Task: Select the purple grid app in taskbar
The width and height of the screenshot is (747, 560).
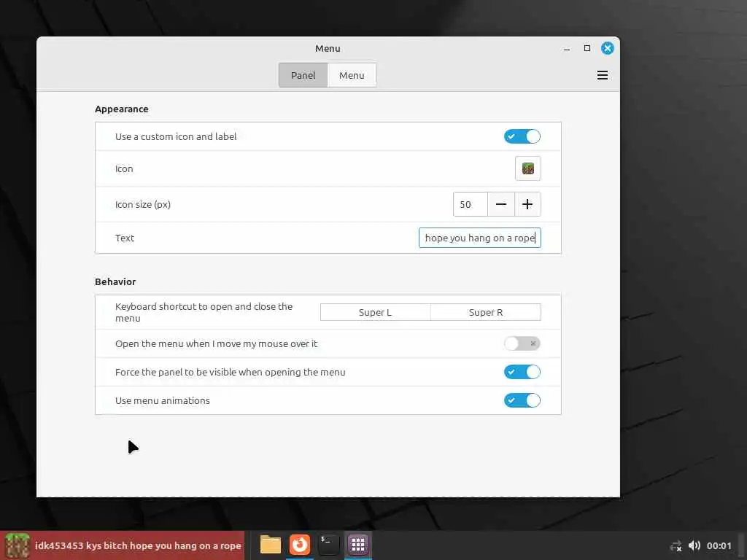Action: click(357, 545)
